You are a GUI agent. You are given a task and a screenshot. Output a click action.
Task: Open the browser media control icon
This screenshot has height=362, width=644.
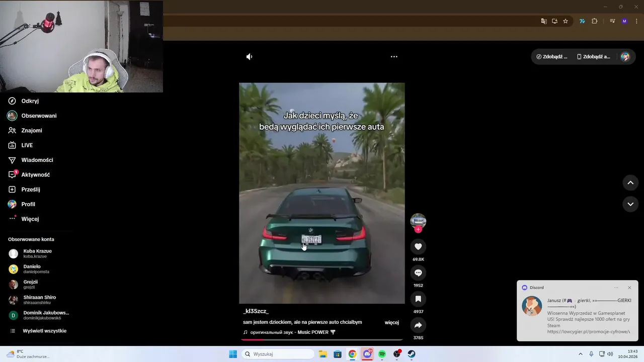click(612, 21)
